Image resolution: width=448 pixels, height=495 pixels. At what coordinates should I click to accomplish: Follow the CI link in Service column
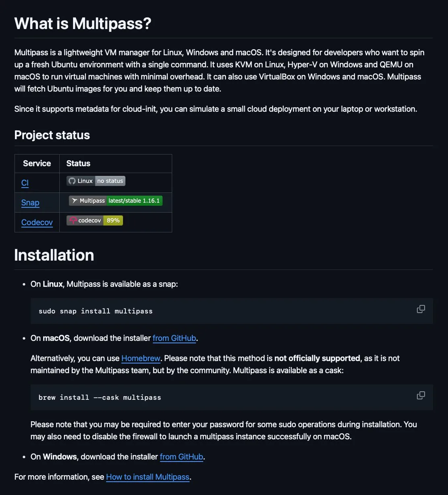click(25, 183)
